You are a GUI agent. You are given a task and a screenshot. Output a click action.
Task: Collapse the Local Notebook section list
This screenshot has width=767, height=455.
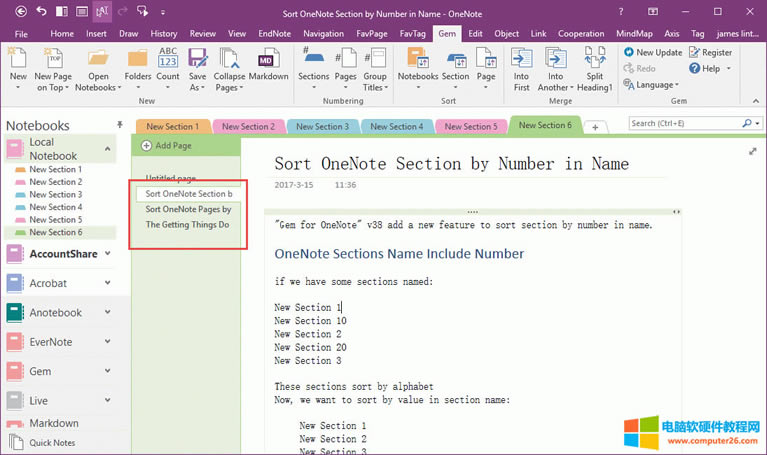pos(106,149)
